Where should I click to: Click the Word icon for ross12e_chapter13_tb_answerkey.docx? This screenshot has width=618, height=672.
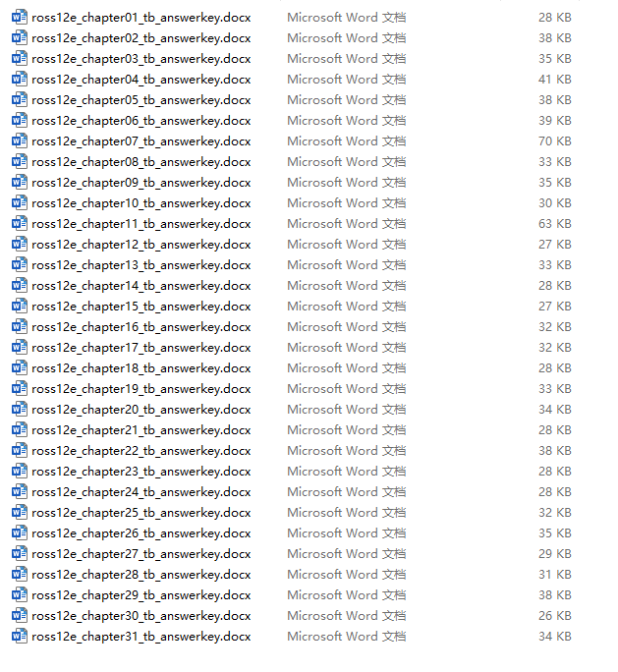point(20,265)
